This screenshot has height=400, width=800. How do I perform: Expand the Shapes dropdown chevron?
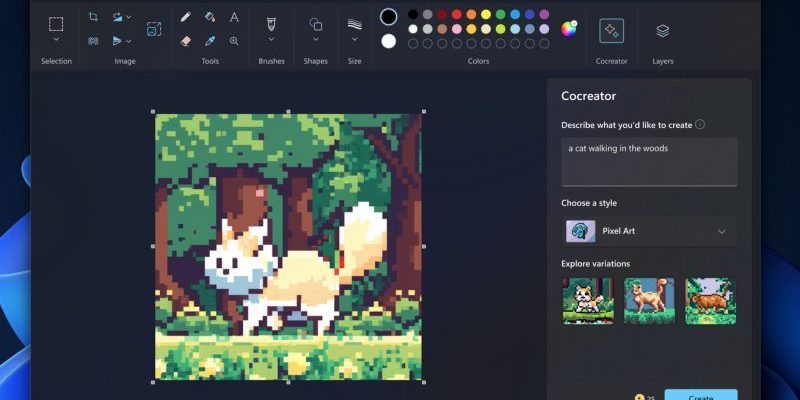coord(316,39)
